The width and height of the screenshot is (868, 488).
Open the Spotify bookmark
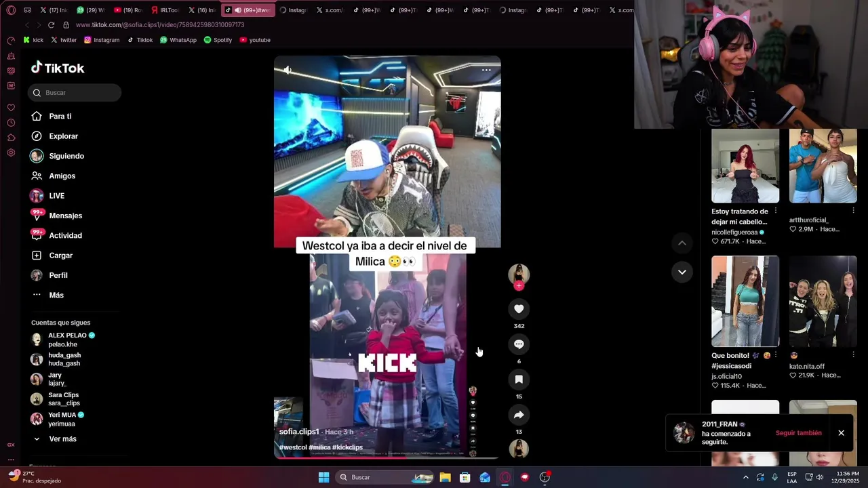(x=218, y=40)
